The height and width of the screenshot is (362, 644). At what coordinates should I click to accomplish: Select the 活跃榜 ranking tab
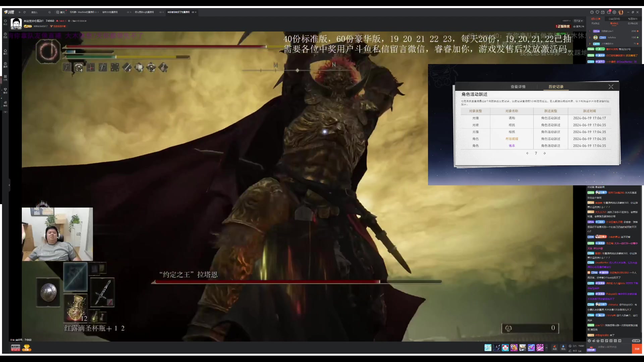pos(596,19)
